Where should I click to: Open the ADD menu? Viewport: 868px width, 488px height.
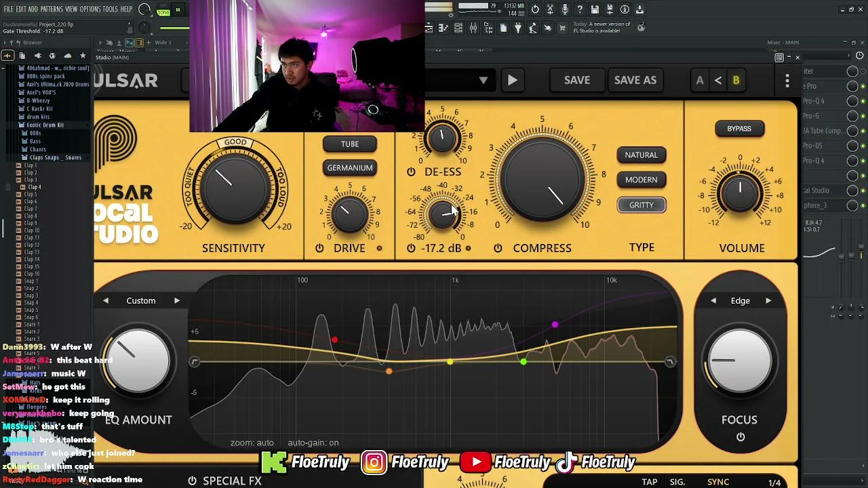coord(33,9)
